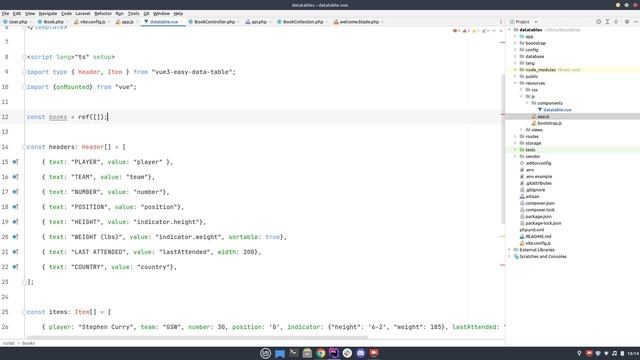Expand the config folder
The height and width of the screenshot is (360, 640).
[516, 50]
